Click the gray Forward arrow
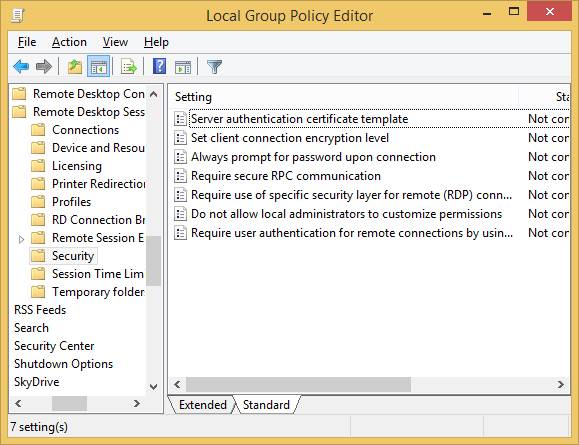This screenshot has height=445, width=579. [x=44, y=67]
